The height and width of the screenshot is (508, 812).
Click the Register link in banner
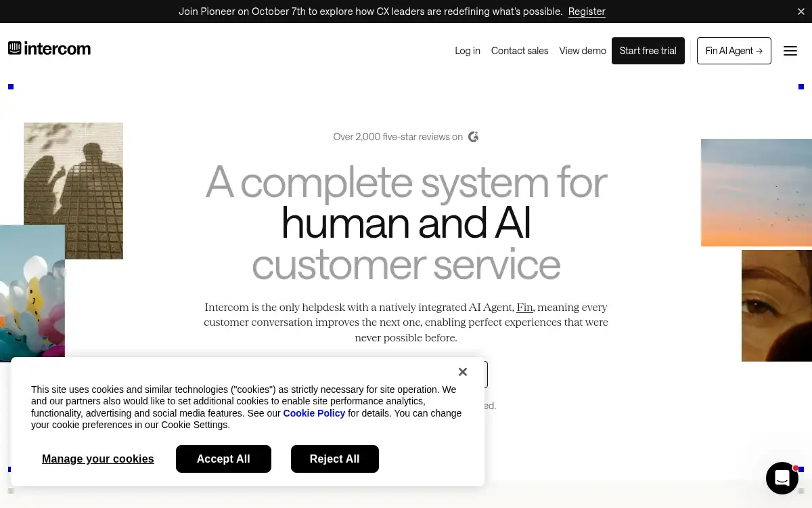[587, 12]
